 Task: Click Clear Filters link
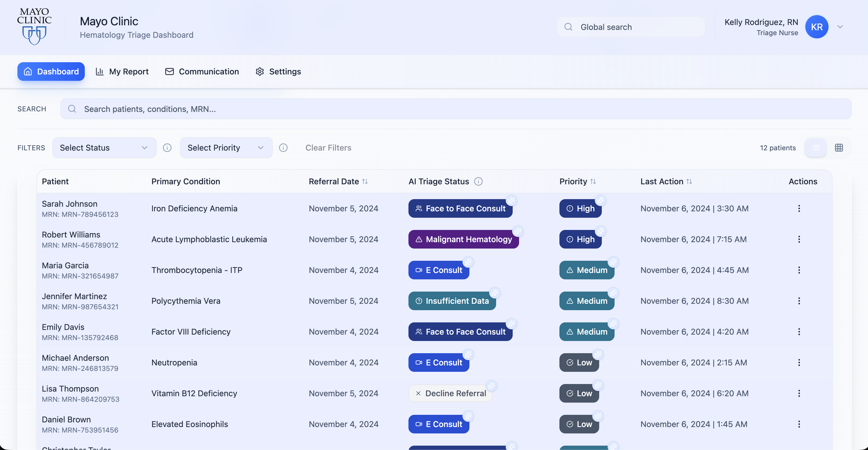(x=328, y=148)
